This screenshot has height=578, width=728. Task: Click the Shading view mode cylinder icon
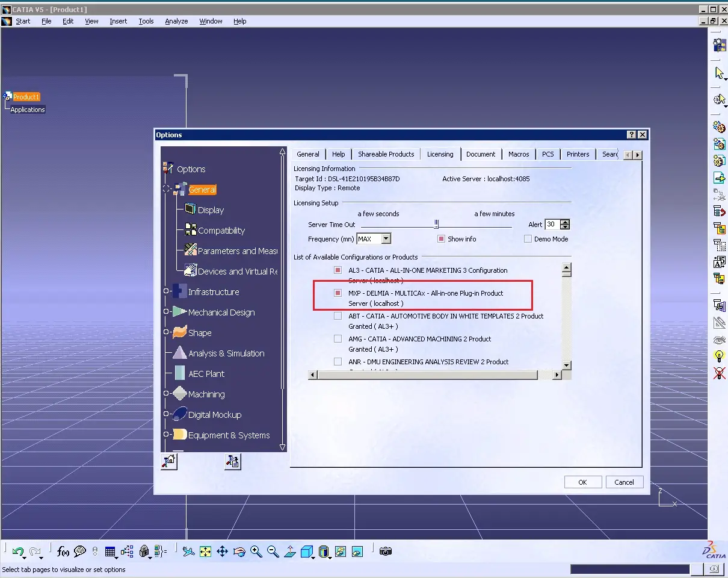[x=324, y=552]
